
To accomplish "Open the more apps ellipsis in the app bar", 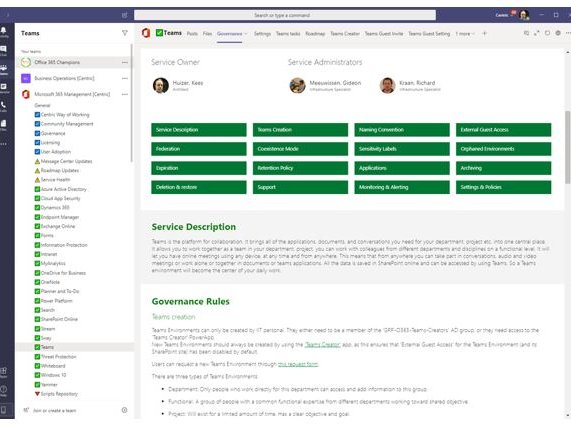I will point(4,144).
